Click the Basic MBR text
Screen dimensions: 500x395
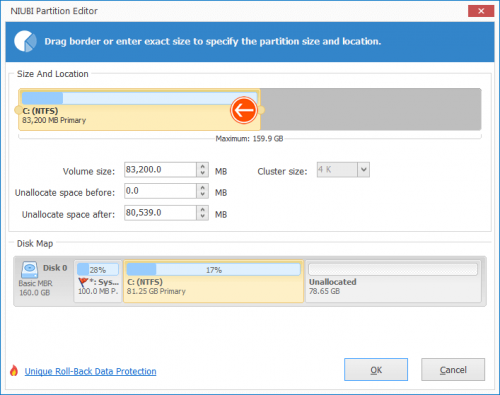point(35,283)
